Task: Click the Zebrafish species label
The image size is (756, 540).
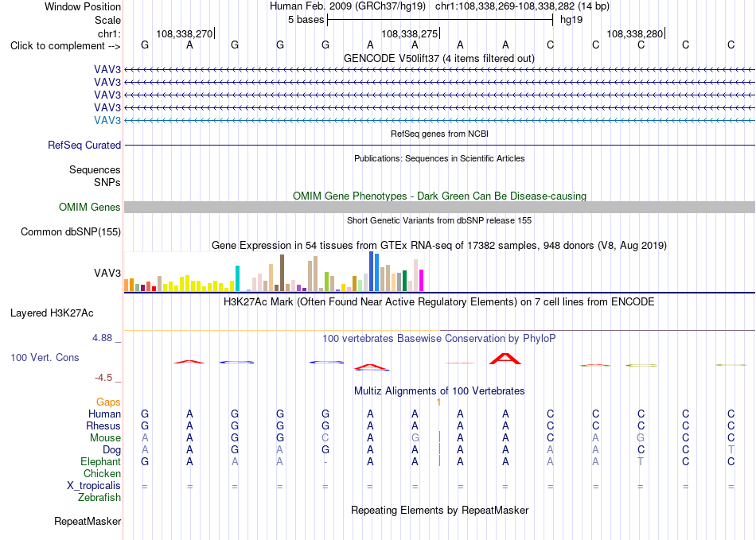Action: click(x=99, y=497)
